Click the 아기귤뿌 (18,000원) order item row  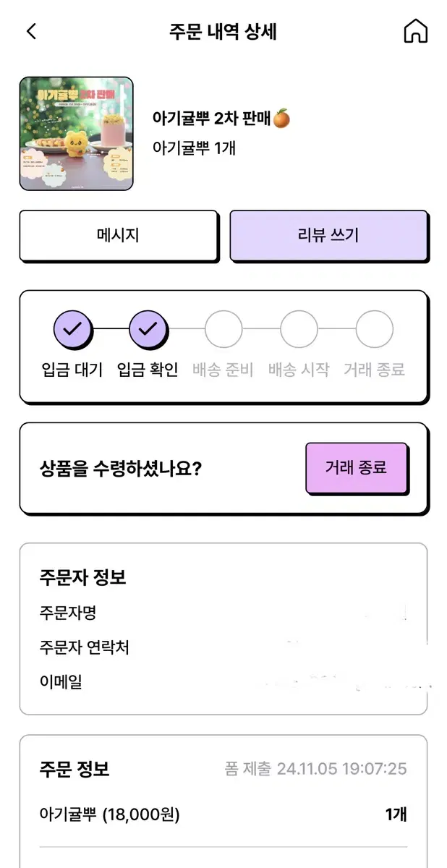pos(223,814)
